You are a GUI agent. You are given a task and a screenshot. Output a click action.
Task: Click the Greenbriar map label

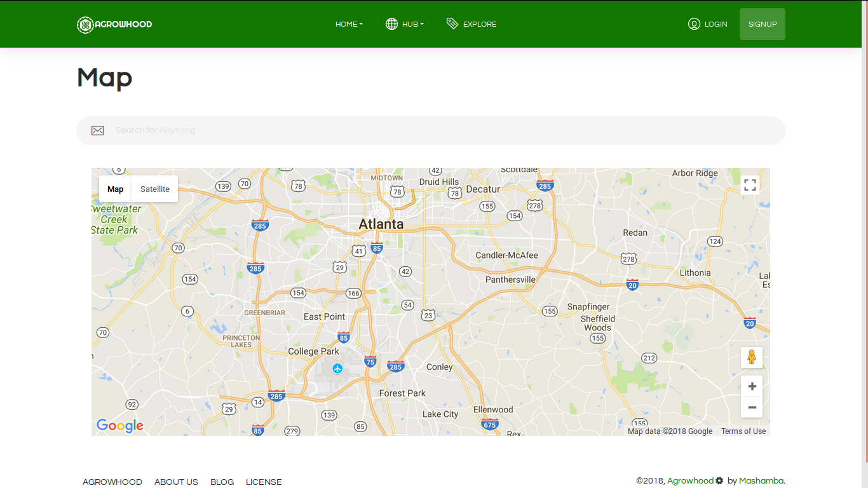264,313
